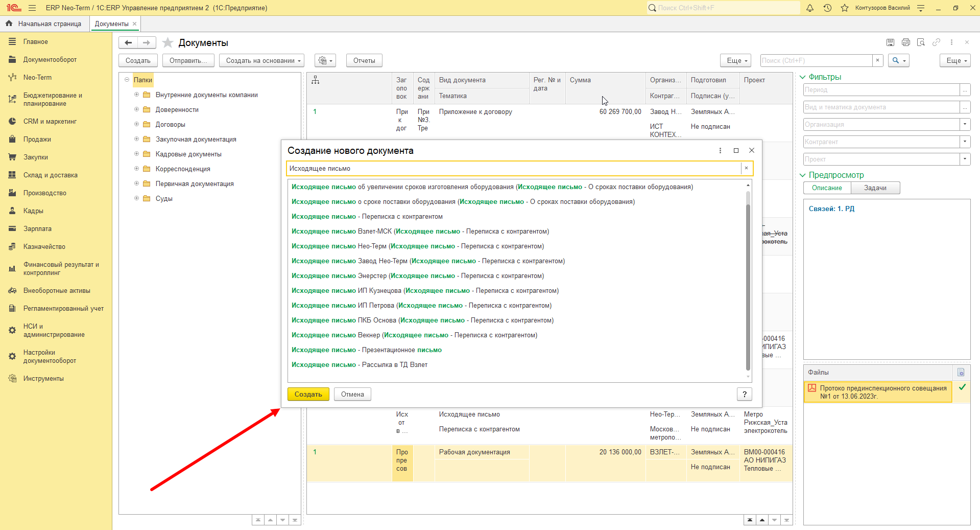The image size is (980, 530).
Task: Click the save diskette icon
Action: [890, 42]
